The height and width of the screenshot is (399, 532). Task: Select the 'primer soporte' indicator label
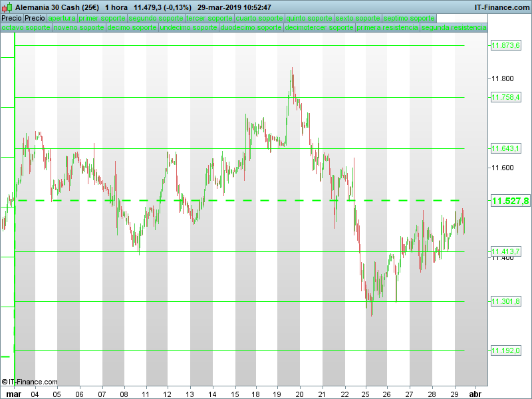pyautogui.click(x=102, y=18)
